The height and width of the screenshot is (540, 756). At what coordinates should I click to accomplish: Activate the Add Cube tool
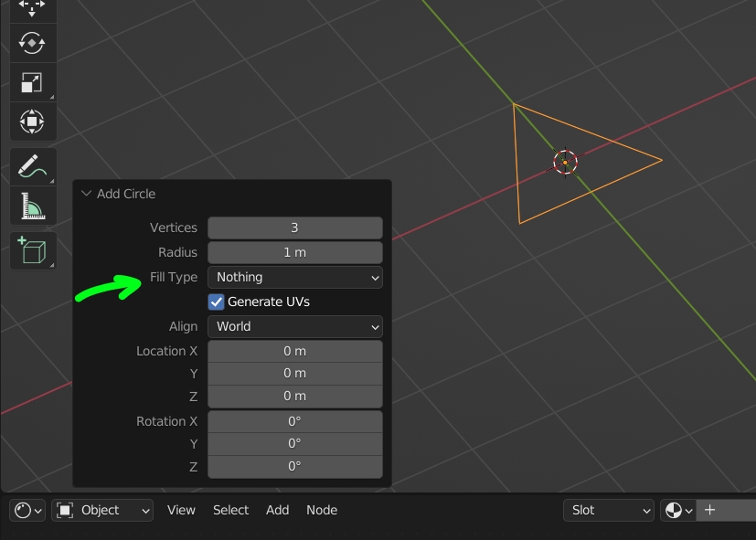(x=33, y=251)
